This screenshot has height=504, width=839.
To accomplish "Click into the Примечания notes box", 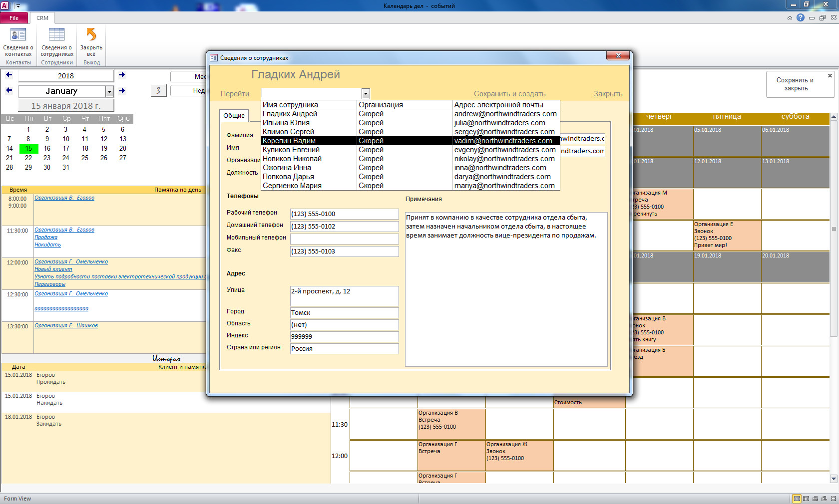I will (506, 289).
